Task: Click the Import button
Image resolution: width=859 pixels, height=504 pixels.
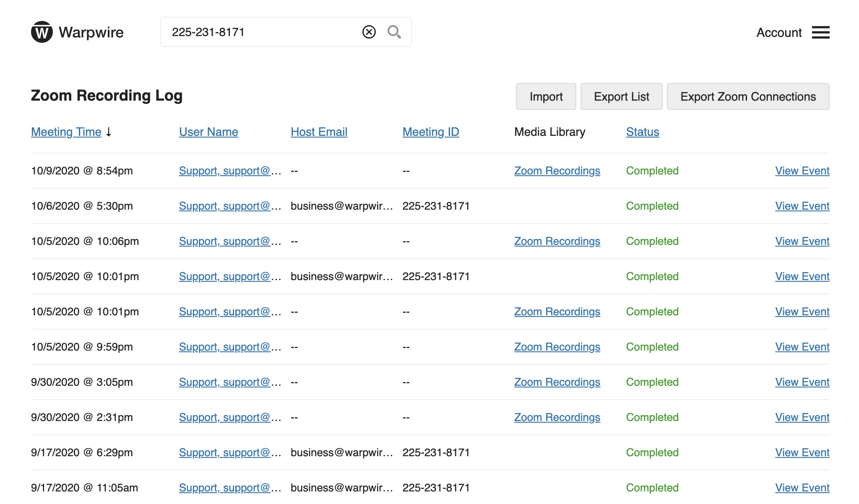Action: click(546, 96)
